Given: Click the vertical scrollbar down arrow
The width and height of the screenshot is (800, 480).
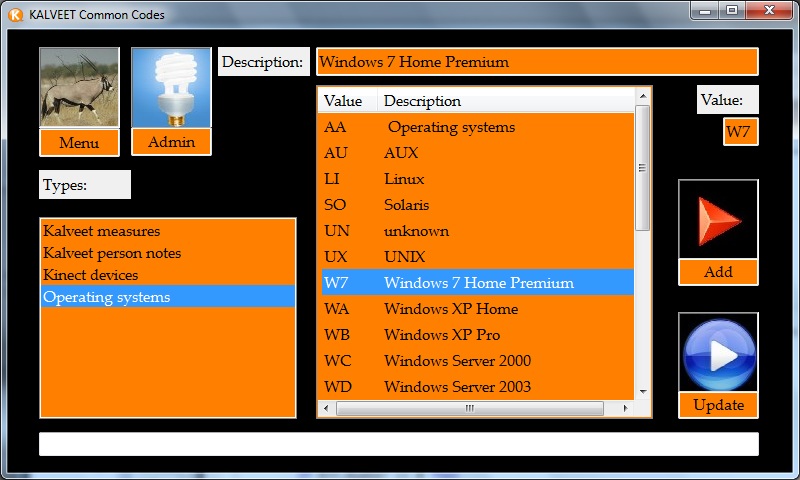Looking at the screenshot, I should click(x=643, y=392).
